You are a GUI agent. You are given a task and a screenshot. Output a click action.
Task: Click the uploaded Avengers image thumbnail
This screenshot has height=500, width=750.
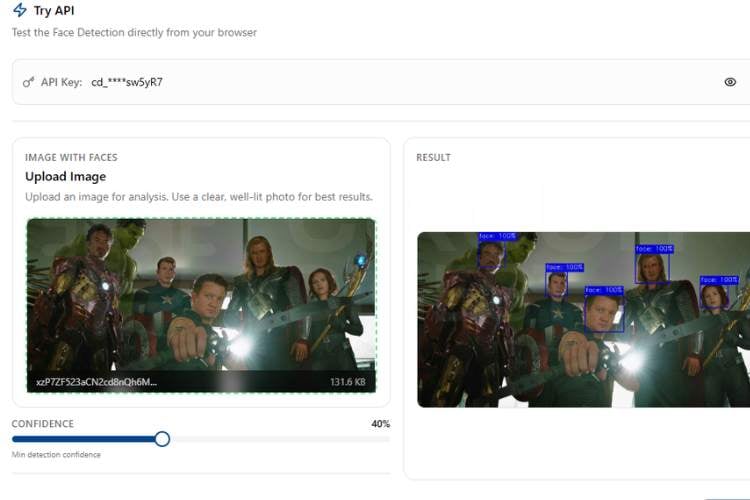click(201, 305)
